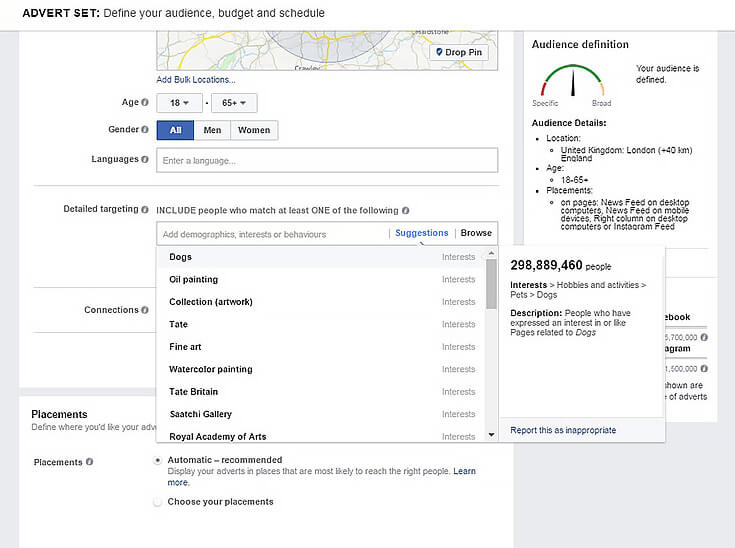735x548 pixels.
Task: Choose Oil painting from suggestions list
Action: (x=322, y=279)
